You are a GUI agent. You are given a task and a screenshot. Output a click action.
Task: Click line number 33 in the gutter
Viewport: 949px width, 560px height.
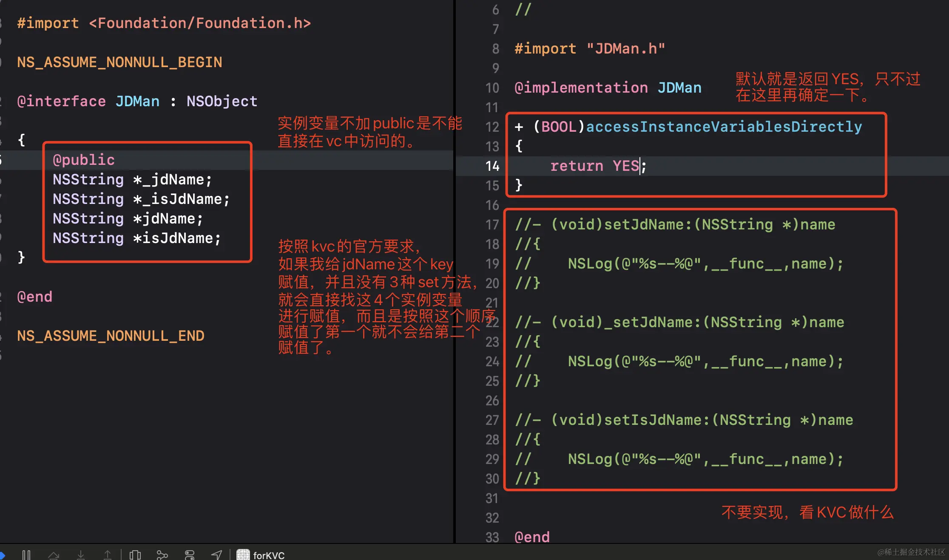(492, 537)
